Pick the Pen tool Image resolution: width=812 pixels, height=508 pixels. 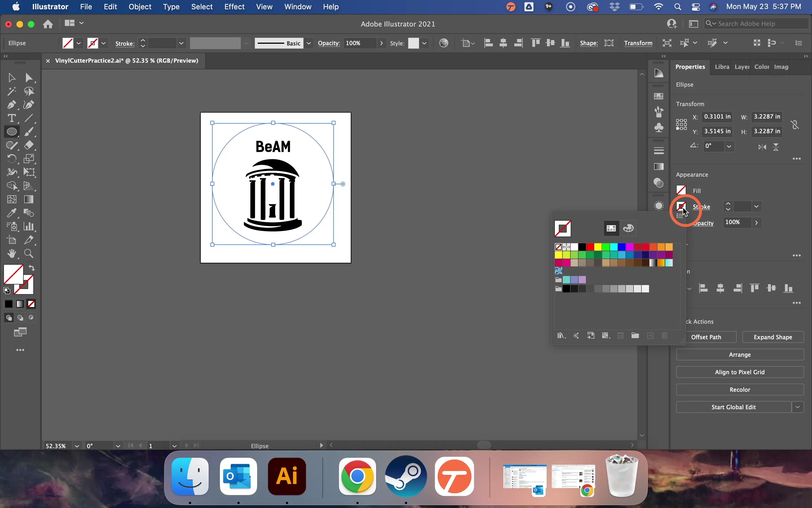[11, 105]
